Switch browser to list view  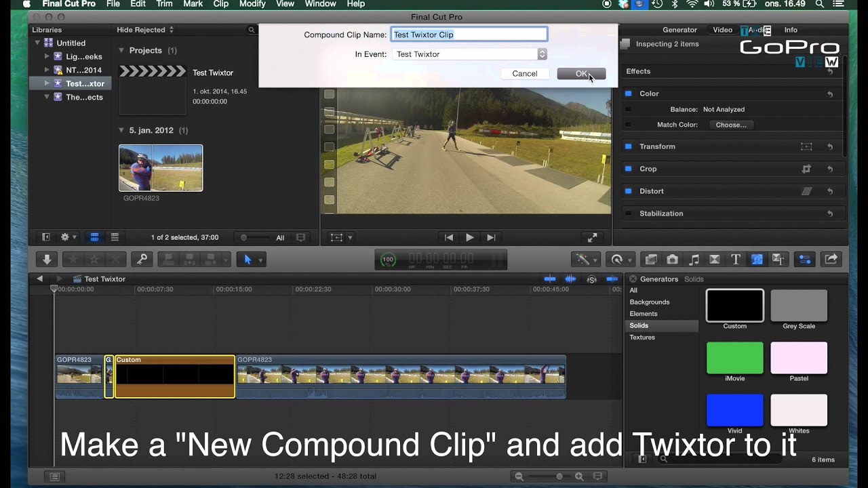pyautogui.click(x=115, y=237)
